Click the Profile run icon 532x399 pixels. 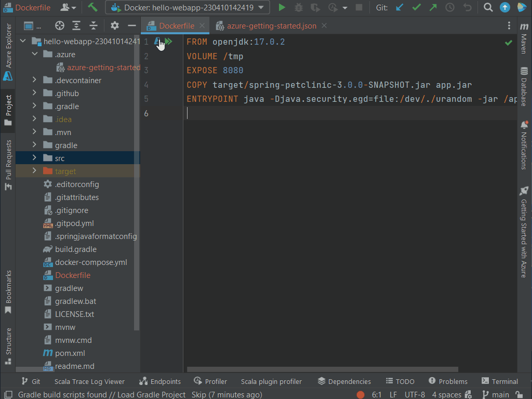(x=333, y=7)
